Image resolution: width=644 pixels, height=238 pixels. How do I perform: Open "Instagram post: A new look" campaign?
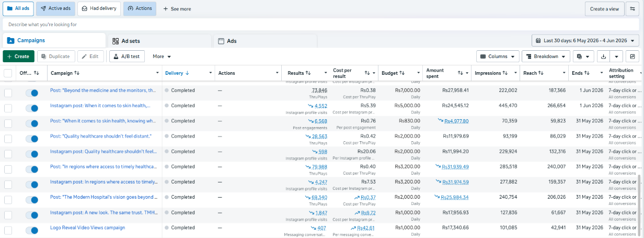pyautogui.click(x=102, y=212)
